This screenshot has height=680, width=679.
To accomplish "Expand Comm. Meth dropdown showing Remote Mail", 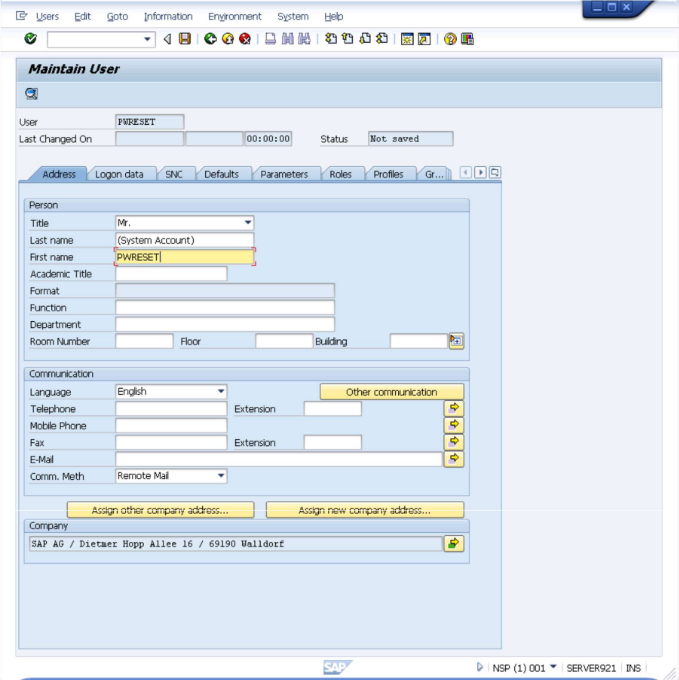I will click(221, 476).
